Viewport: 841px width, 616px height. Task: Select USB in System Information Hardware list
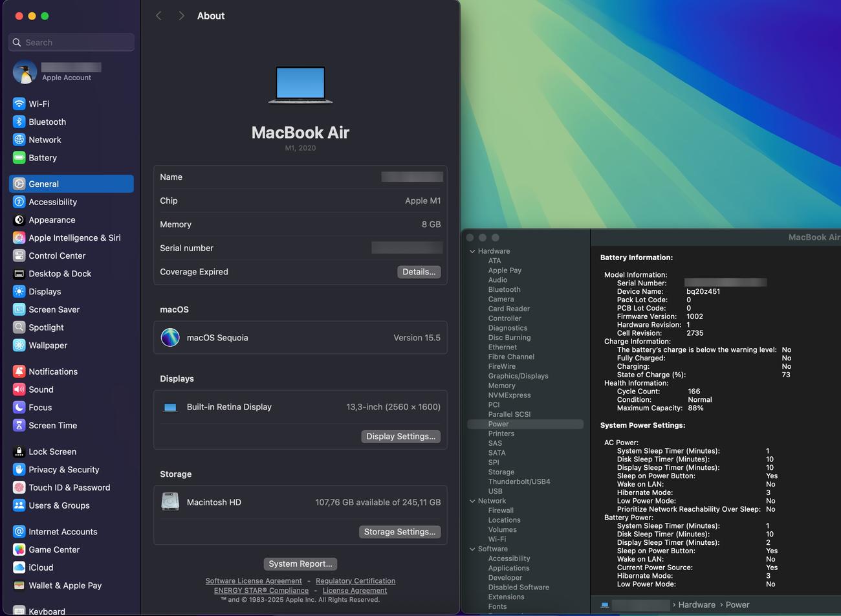pyautogui.click(x=495, y=491)
